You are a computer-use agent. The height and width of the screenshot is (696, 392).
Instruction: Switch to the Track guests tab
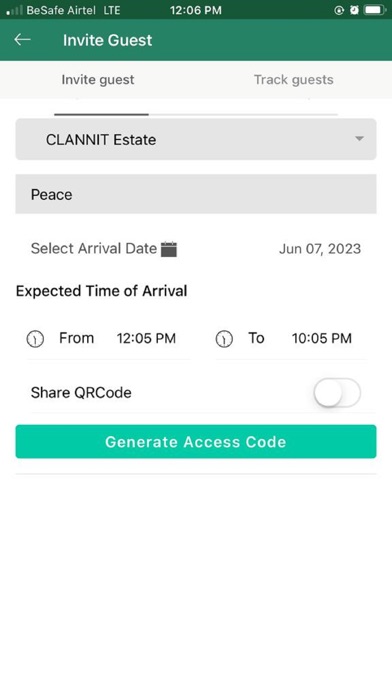point(293,80)
